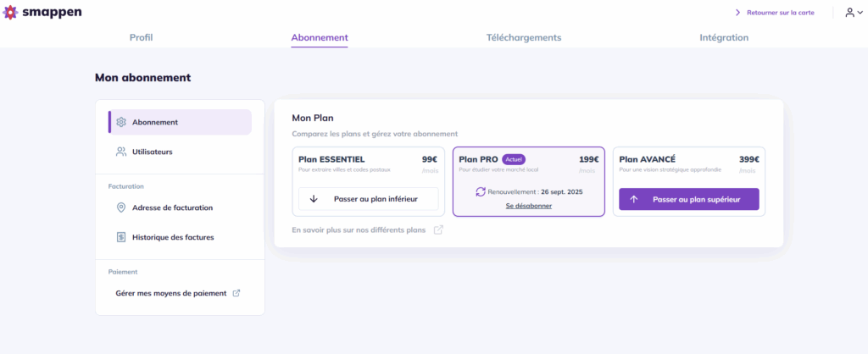
Task: Click the people icon beside Utilisateurs
Action: [x=121, y=152]
